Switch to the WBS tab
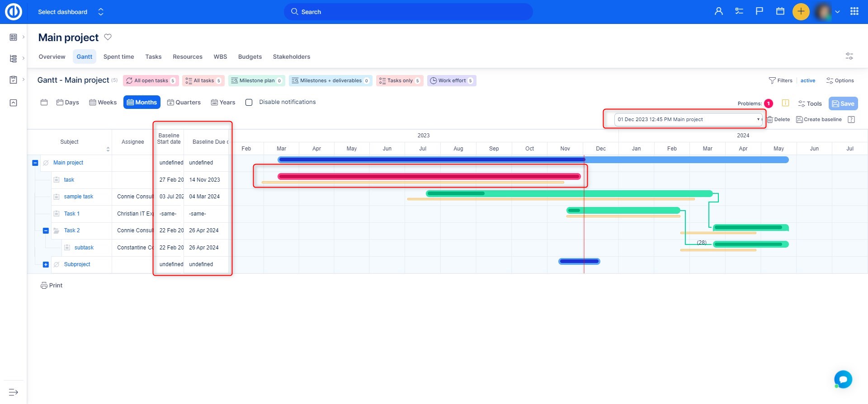 (x=220, y=57)
